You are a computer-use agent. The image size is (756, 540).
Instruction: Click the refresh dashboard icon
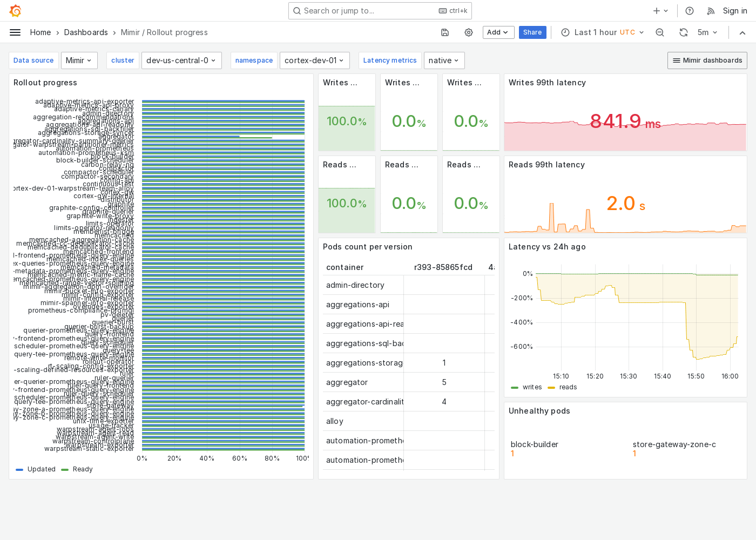click(x=684, y=32)
